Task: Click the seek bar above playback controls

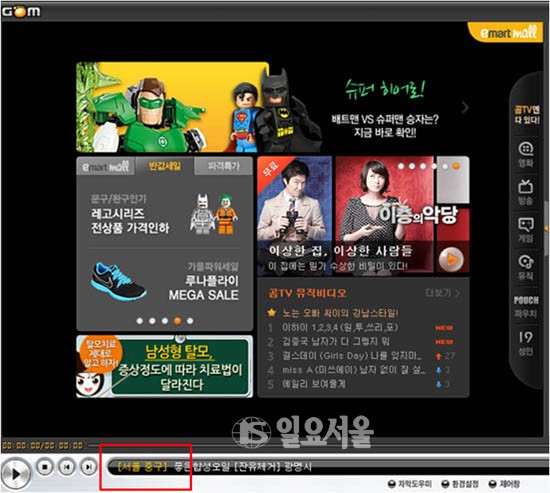Action: coord(317,446)
